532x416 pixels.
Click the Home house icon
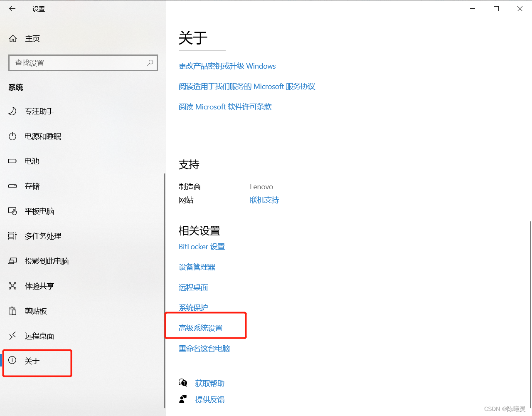pyautogui.click(x=13, y=39)
